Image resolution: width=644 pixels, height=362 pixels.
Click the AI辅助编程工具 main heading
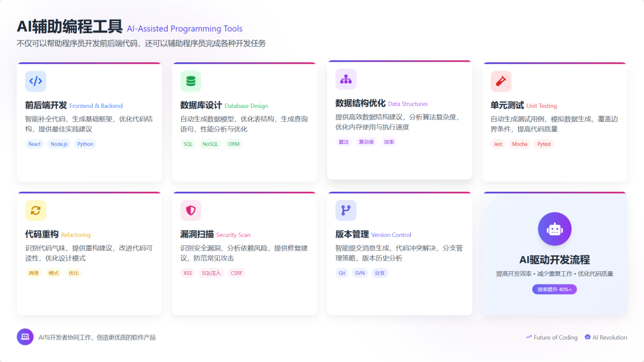(69, 27)
